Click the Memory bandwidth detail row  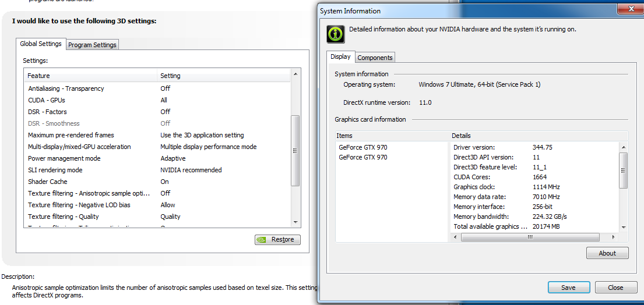pos(534,217)
